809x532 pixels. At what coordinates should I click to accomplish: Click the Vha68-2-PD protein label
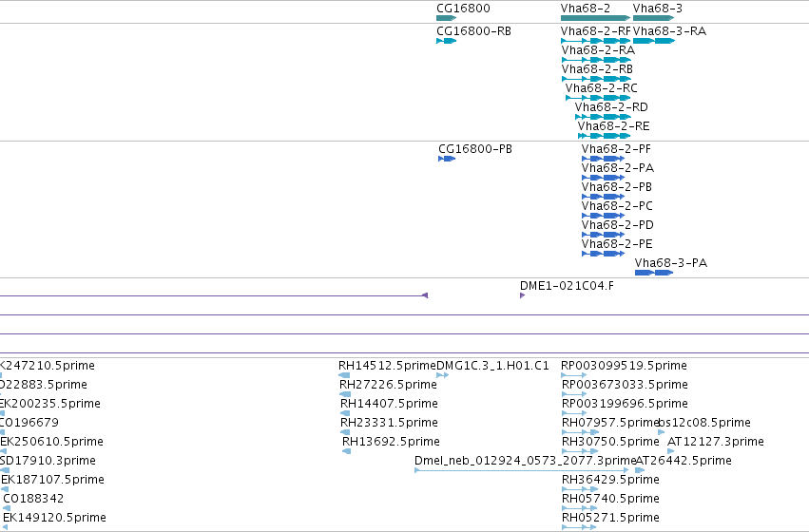[x=618, y=225]
